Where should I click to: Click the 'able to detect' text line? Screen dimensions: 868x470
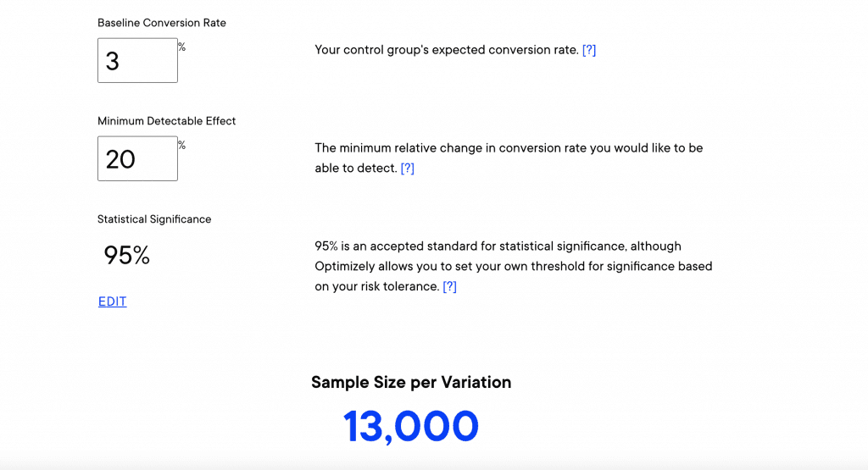click(x=355, y=169)
